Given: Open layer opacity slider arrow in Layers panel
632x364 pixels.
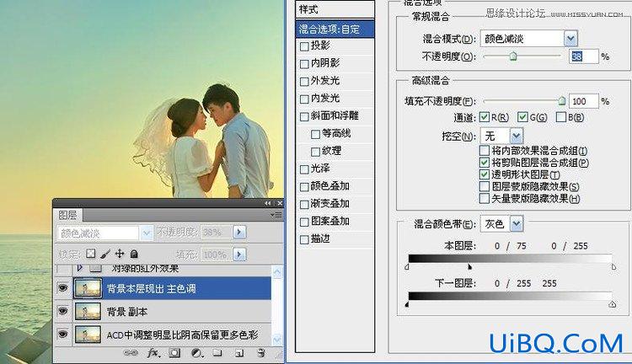Looking at the screenshot, I should pos(239,233).
